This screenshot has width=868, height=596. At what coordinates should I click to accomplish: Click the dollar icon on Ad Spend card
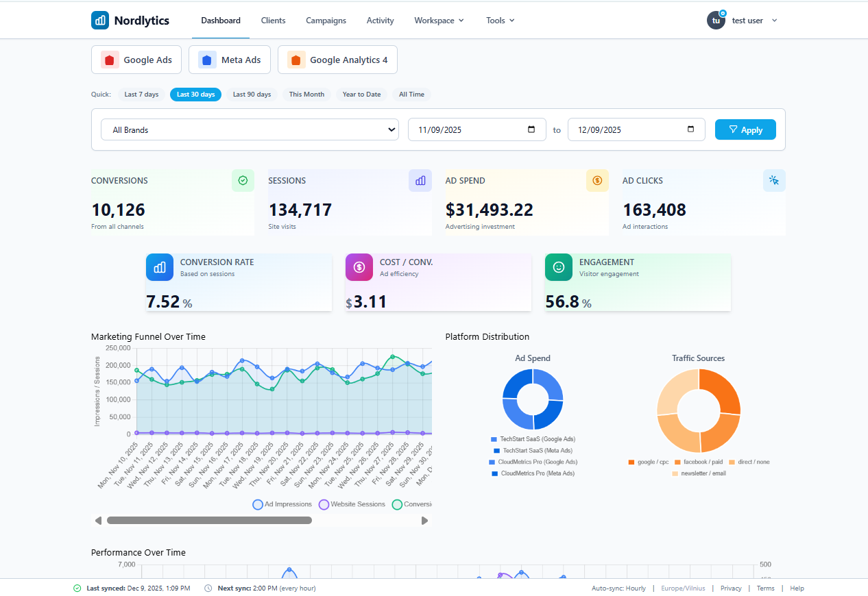pyautogui.click(x=597, y=180)
